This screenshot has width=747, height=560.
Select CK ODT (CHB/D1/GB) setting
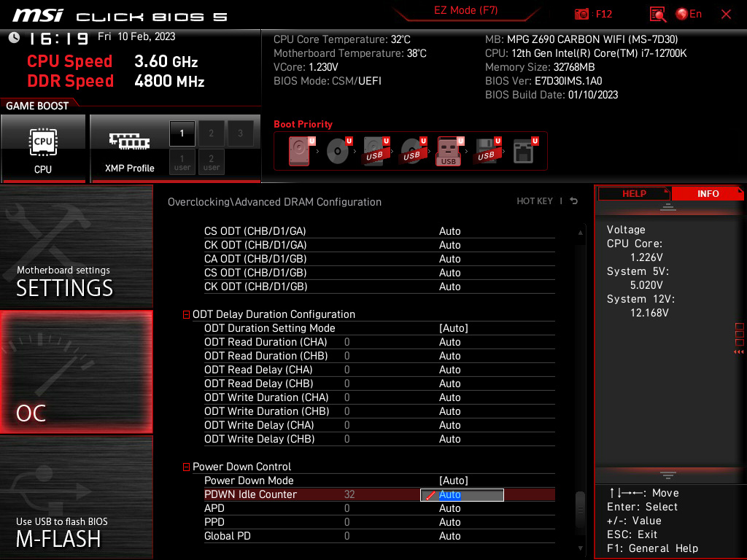click(379, 286)
